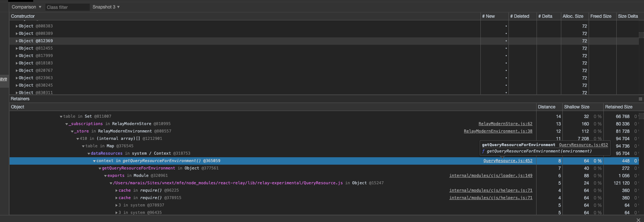Expand 3 in system @378937

[x=117, y=205]
